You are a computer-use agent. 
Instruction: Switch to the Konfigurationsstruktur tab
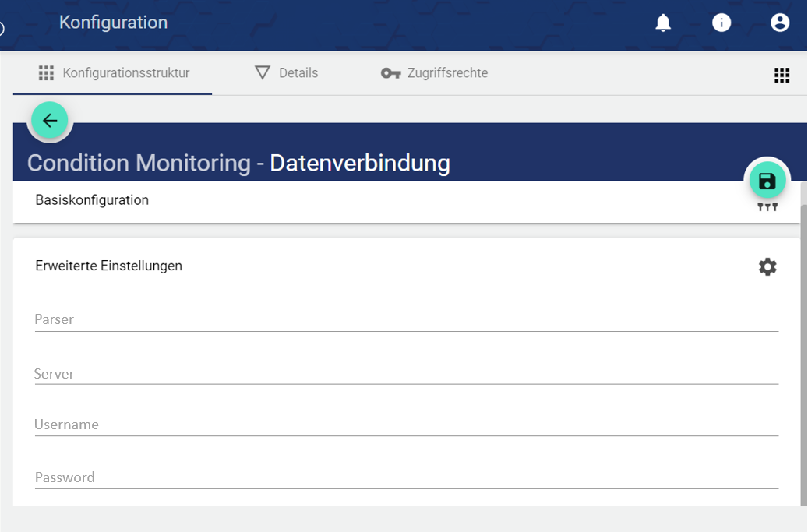coord(114,73)
